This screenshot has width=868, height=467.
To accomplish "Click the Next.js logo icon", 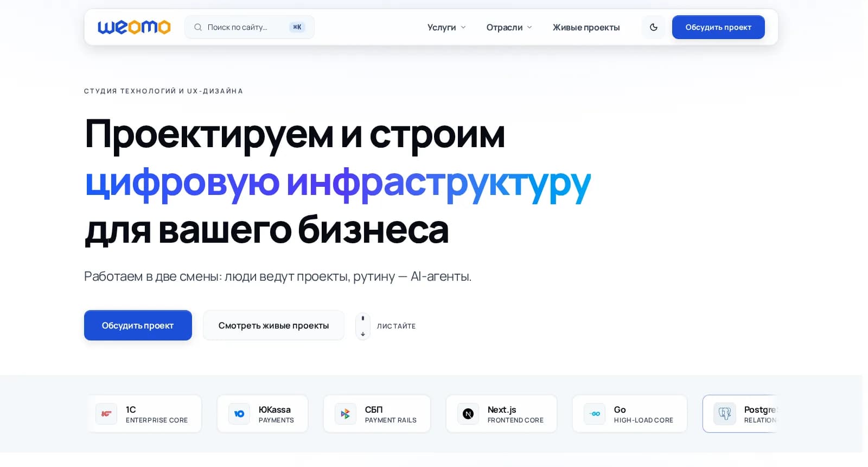I will (x=468, y=414).
